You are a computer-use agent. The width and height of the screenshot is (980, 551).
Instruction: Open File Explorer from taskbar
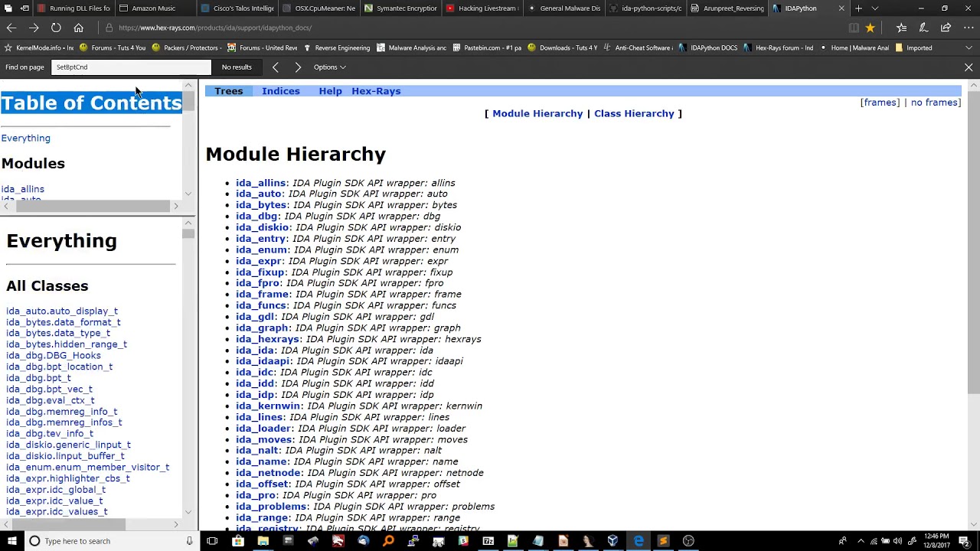263,541
